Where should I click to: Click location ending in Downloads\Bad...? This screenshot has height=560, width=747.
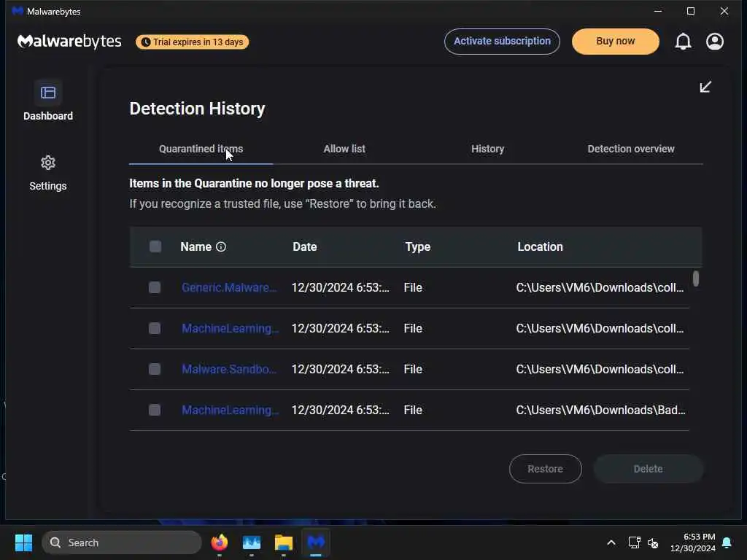pos(601,410)
